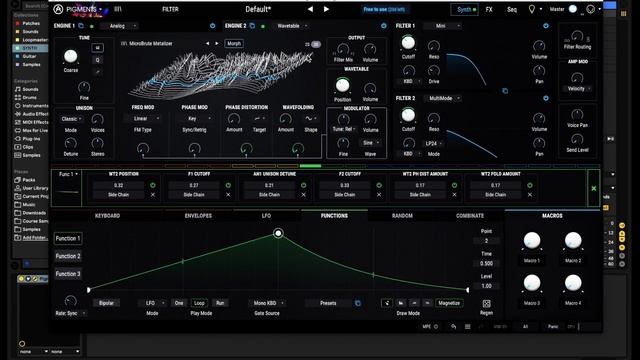The height and width of the screenshot is (360, 640).
Task: Click the lightbulb sound design tips icon
Action: click(x=531, y=9)
